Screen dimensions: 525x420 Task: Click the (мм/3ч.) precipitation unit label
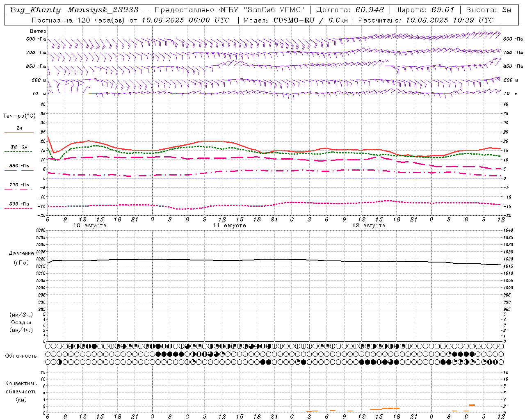pos(21,315)
